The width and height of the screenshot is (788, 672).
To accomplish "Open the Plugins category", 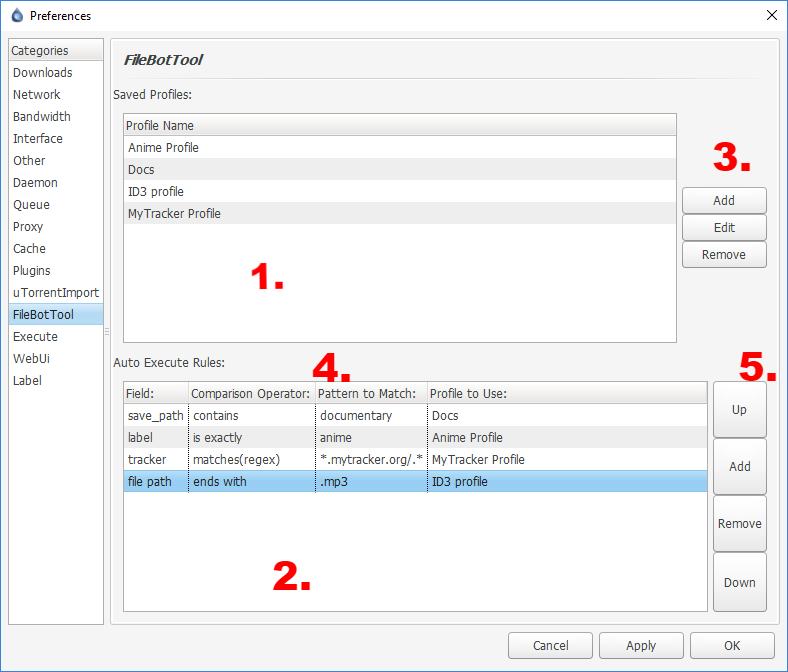I will [x=56, y=271].
